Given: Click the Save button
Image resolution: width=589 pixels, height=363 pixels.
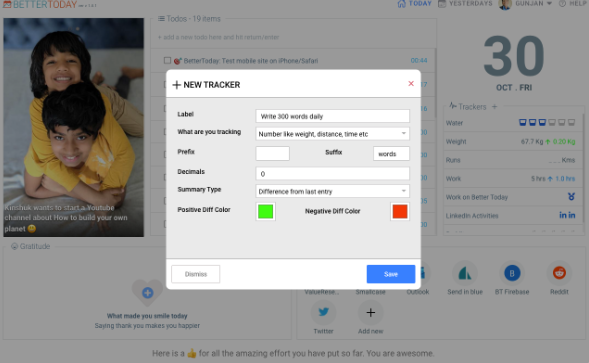Looking at the screenshot, I should point(391,274).
